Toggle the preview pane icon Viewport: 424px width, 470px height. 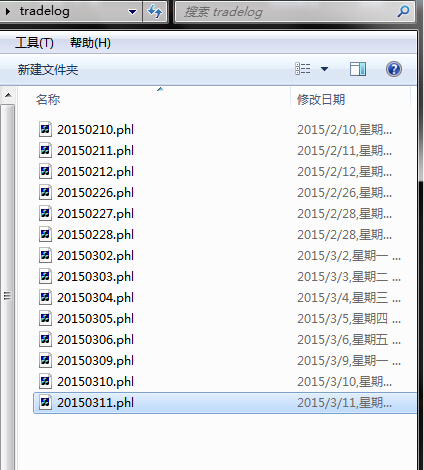[x=358, y=69]
